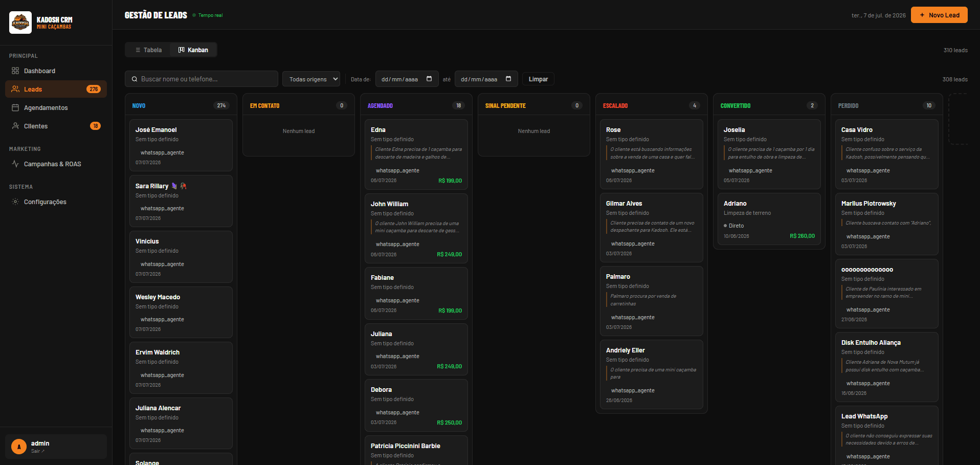
Task: Open calendar picker for end date
Action: (508, 79)
